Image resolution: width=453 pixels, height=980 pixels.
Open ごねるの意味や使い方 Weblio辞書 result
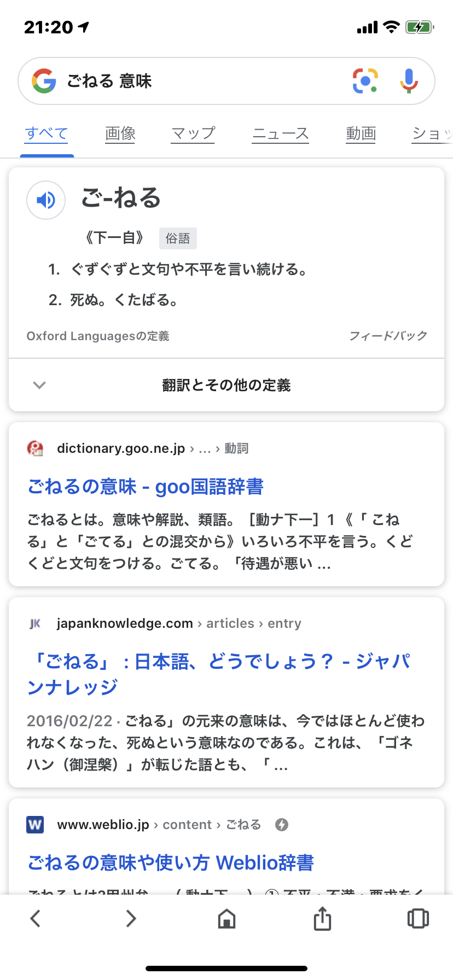(171, 862)
